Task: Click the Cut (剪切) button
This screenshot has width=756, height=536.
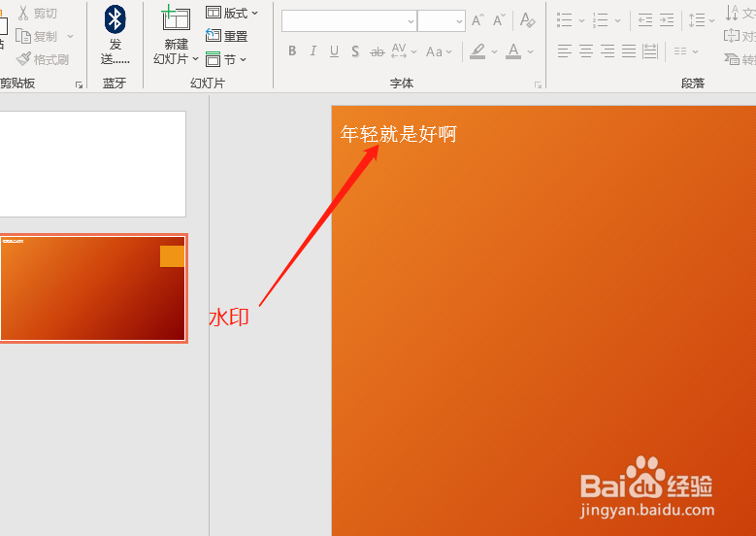Action: 37,13
